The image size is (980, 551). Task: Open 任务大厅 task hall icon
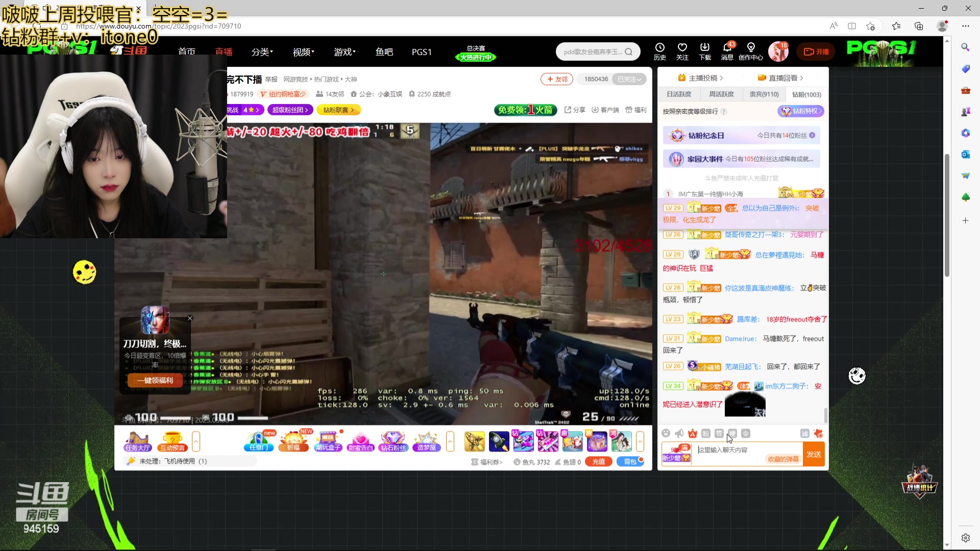tap(137, 441)
